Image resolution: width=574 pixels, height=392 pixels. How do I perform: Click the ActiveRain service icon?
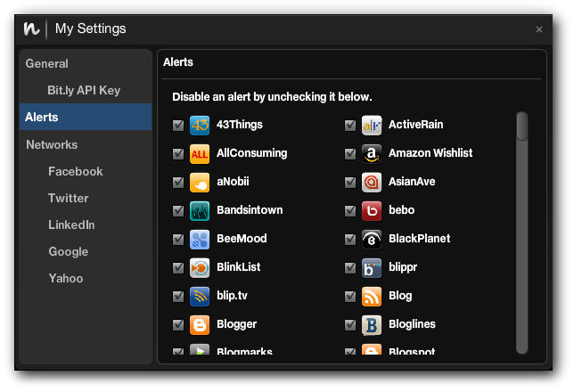tap(372, 126)
